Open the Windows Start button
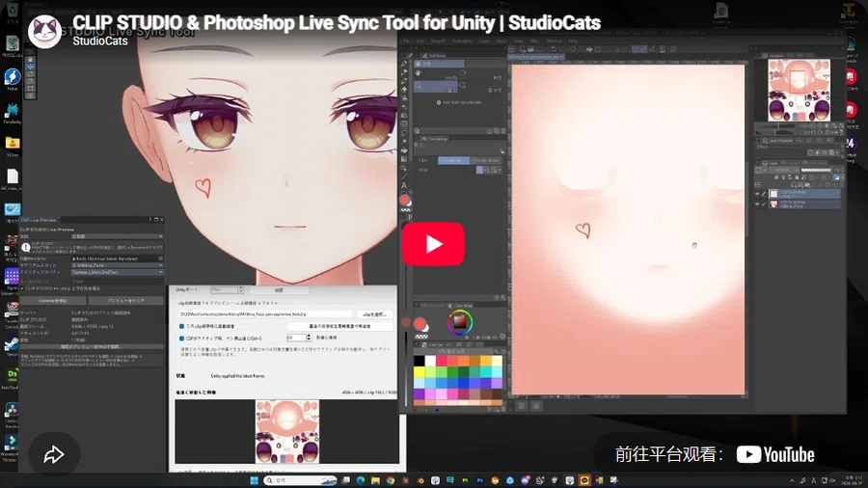 tap(254, 480)
